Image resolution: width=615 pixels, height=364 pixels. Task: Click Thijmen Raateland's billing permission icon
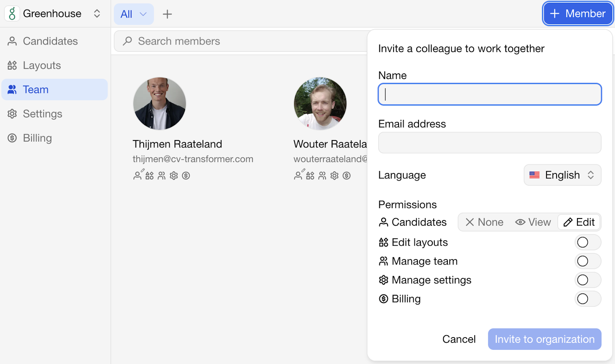pos(186,175)
